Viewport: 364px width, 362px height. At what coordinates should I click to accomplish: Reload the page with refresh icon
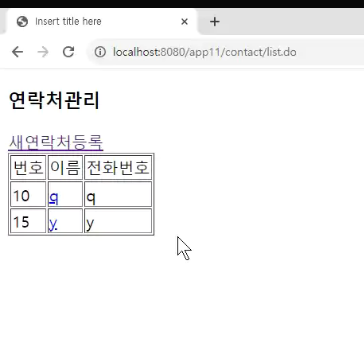[x=69, y=52]
